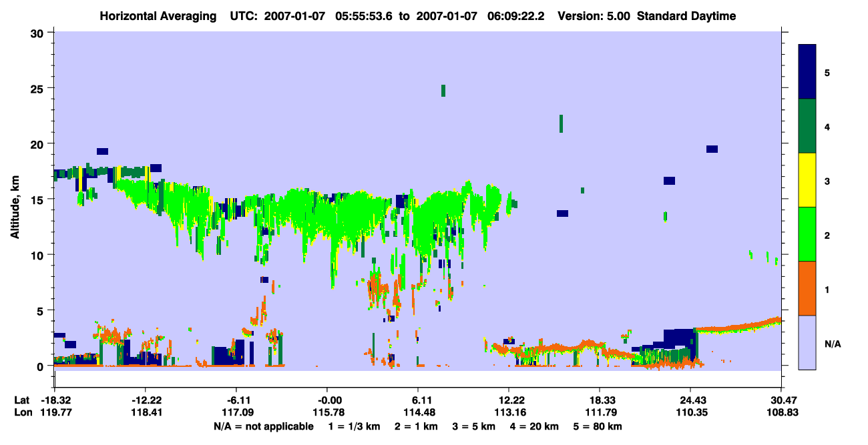Click colorbar label '5'
This screenshot has width=868, height=445.
click(827, 73)
